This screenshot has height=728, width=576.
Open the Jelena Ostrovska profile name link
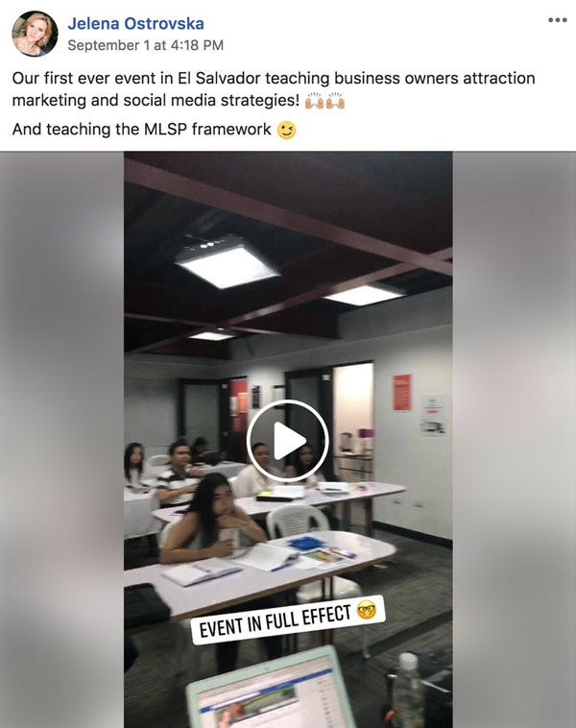135,24
